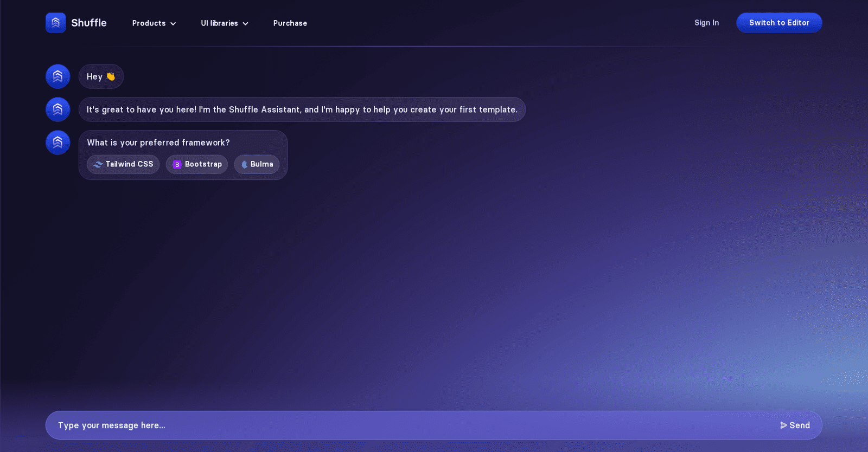Expand the chevron next to Products
This screenshot has height=452, width=868.
coord(173,24)
